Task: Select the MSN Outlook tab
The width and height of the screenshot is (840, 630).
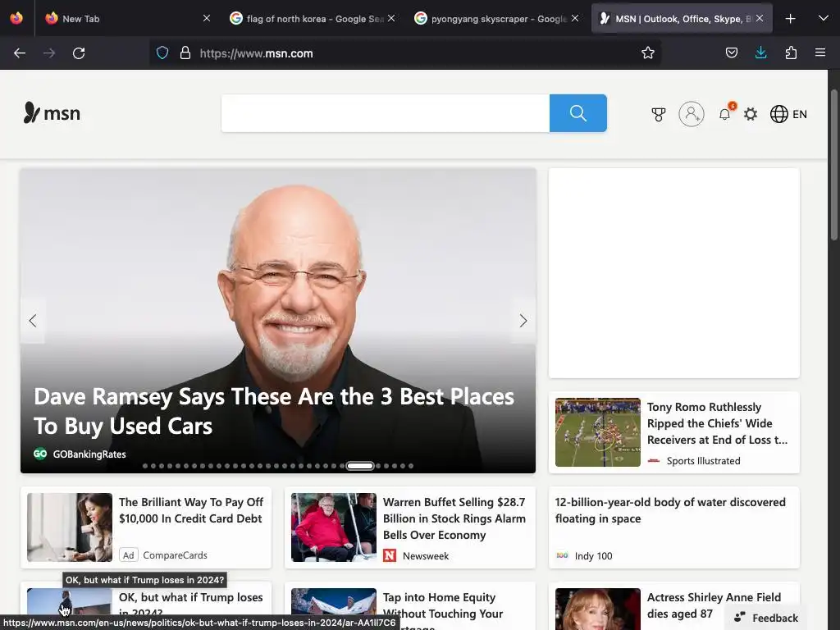Action: pos(682,19)
